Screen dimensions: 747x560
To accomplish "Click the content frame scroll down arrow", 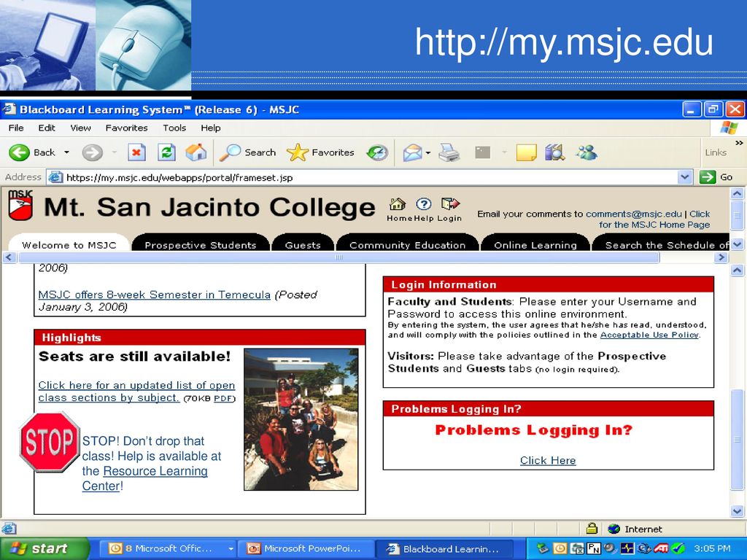I will 737,511.
